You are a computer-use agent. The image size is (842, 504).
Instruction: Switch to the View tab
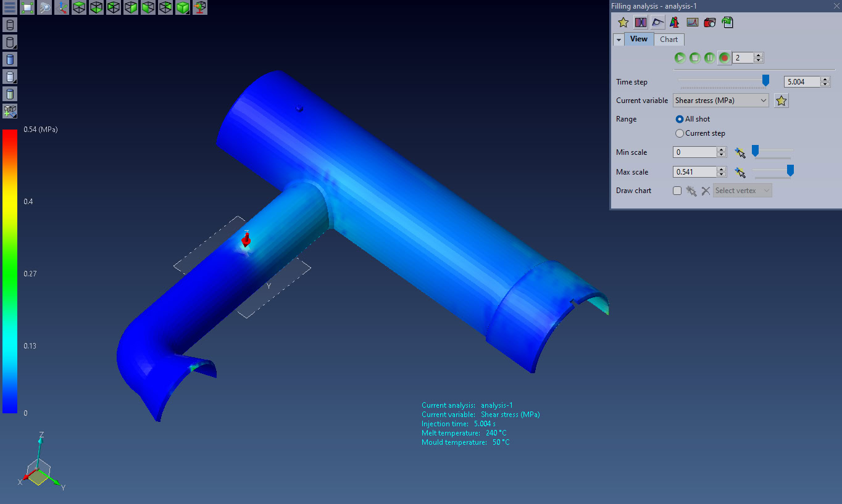click(x=639, y=39)
